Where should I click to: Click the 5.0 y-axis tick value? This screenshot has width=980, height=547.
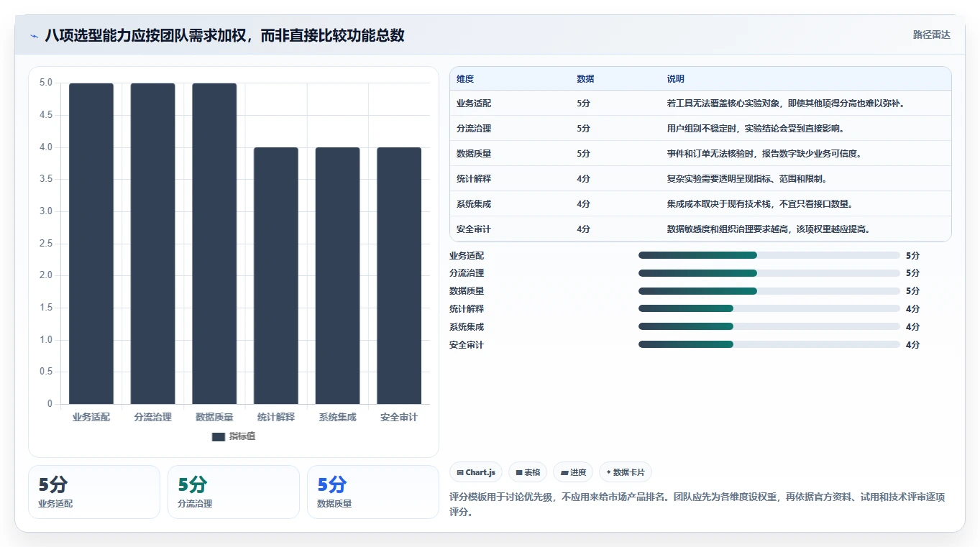click(x=46, y=83)
